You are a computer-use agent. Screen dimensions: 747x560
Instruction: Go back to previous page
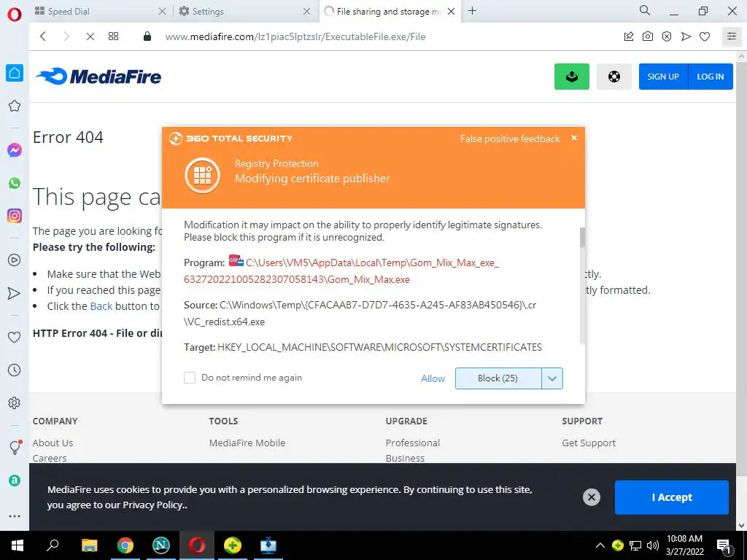(x=43, y=36)
